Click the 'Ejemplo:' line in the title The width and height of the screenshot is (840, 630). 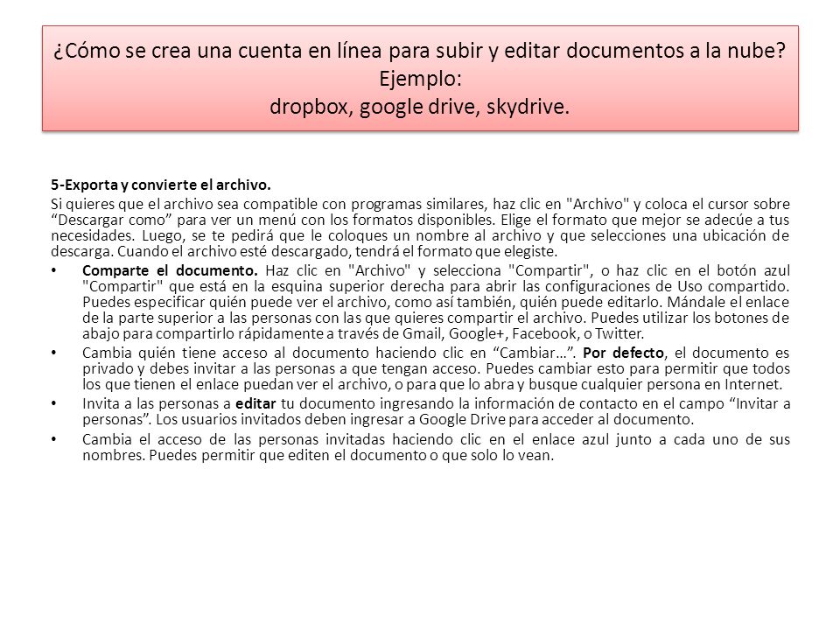[420, 79]
